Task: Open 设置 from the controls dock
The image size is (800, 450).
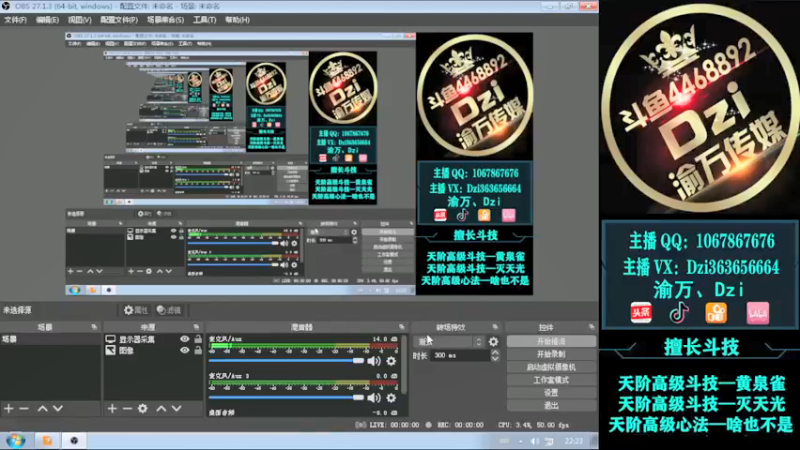Action: pos(551,393)
